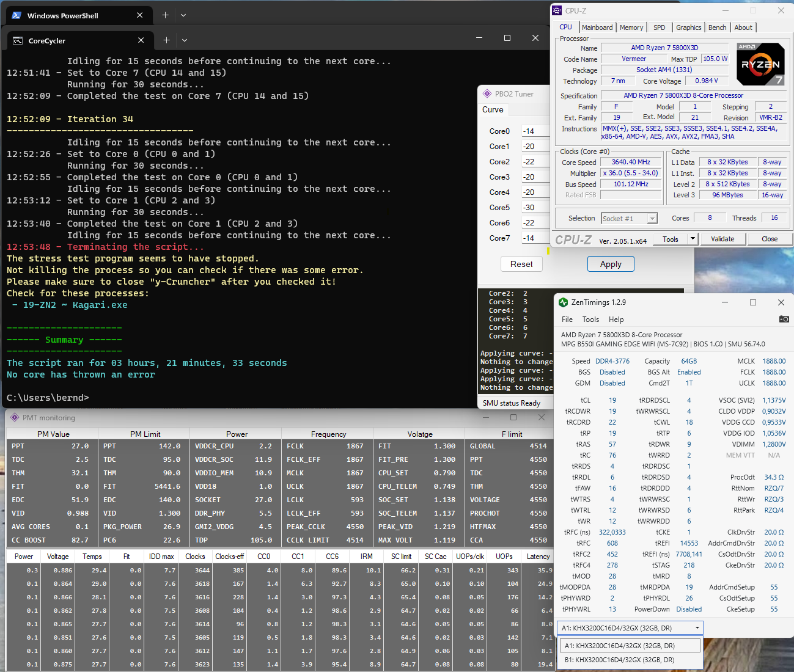Select A1: KHX3200C16D4/32GX entry in open list

coord(630,646)
